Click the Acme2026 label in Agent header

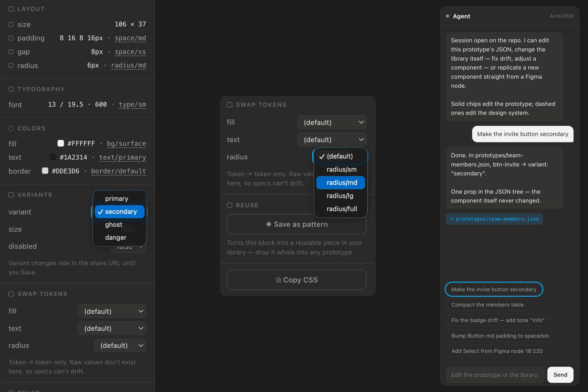tap(562, 16)
